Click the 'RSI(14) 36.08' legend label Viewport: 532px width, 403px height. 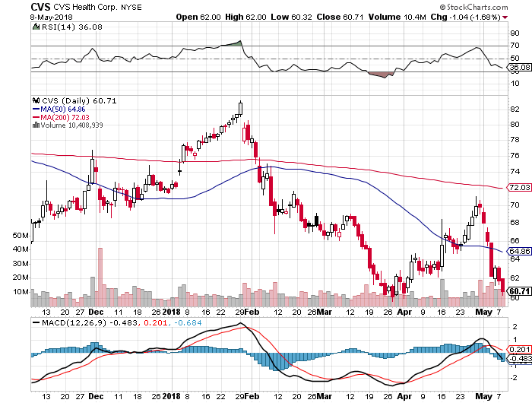[72, 27]
